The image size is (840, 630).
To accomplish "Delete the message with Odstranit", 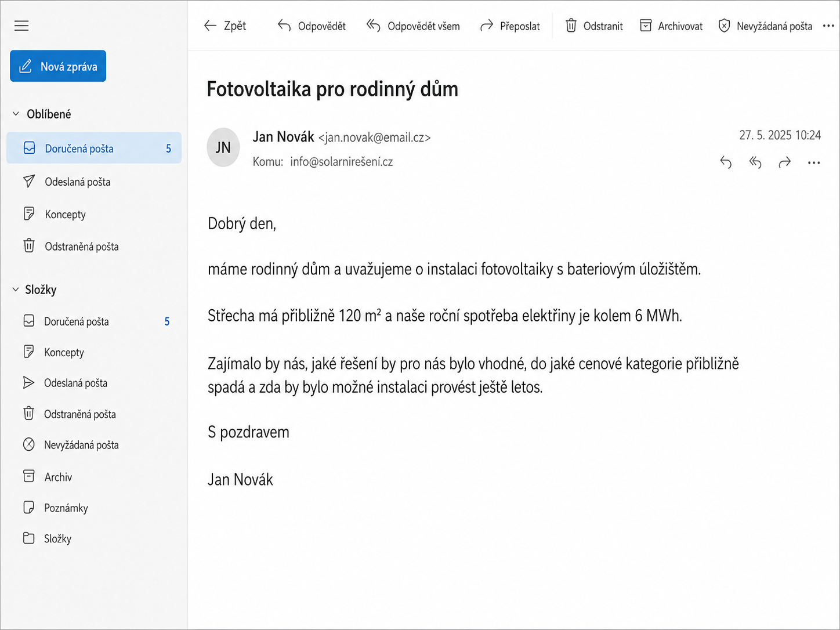I will tap(594, 26).
